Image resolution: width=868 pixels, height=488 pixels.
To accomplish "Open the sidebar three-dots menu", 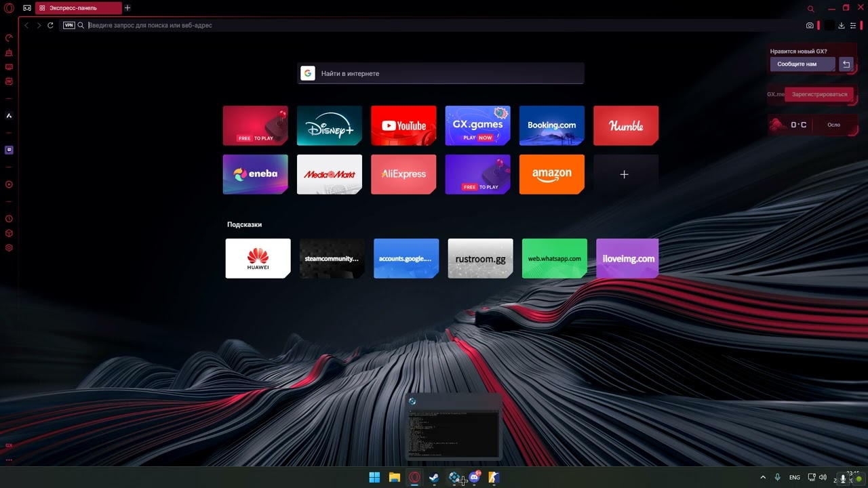I will tap(9, 460).
